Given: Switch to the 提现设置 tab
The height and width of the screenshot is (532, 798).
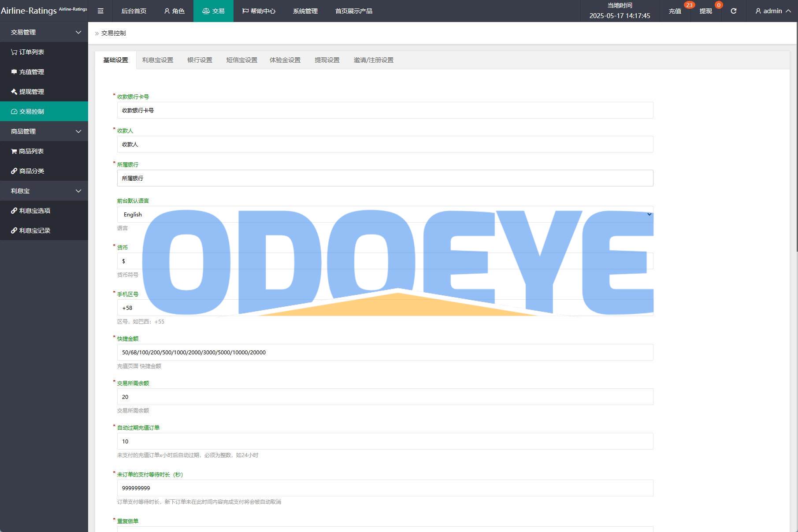Looking at the screenshot, I should [x=327, y=60].
